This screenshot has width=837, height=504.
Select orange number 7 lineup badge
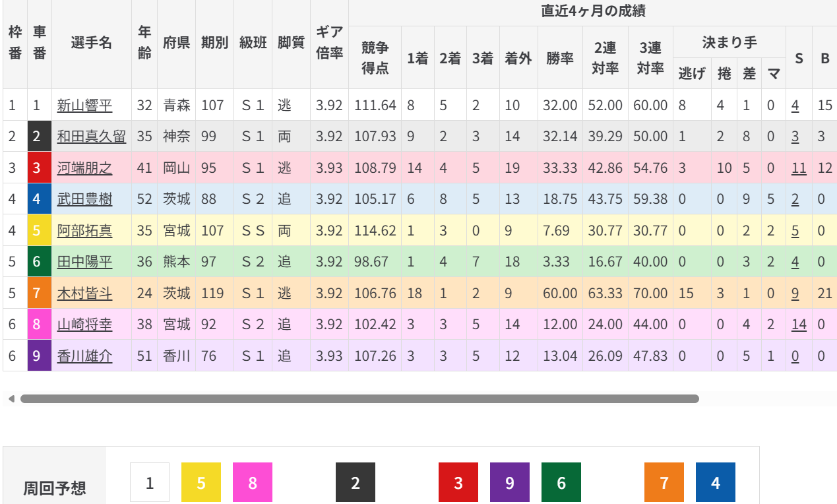tap(664, 483)
